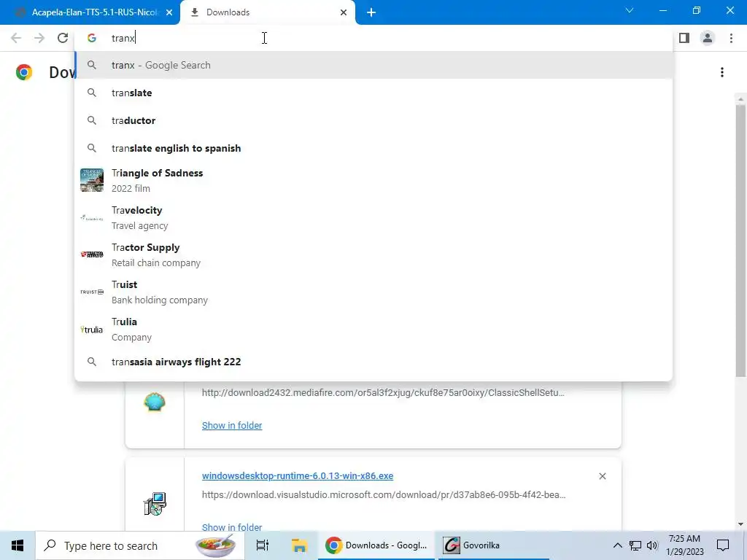Screen dimensions: 747x560
Task: Click search icon beside 'transasia airways flight 222'
Action: 92,362
